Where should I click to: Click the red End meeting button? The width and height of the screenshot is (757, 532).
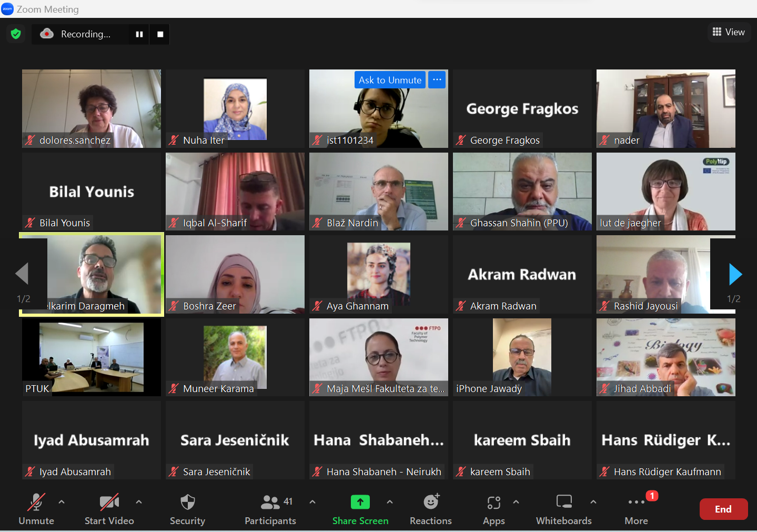tap(723, 509)
